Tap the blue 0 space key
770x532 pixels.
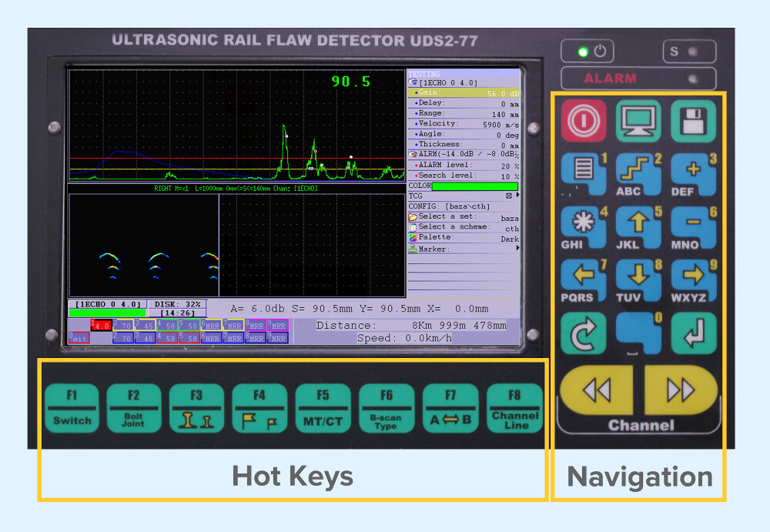[x=638, y=333]
